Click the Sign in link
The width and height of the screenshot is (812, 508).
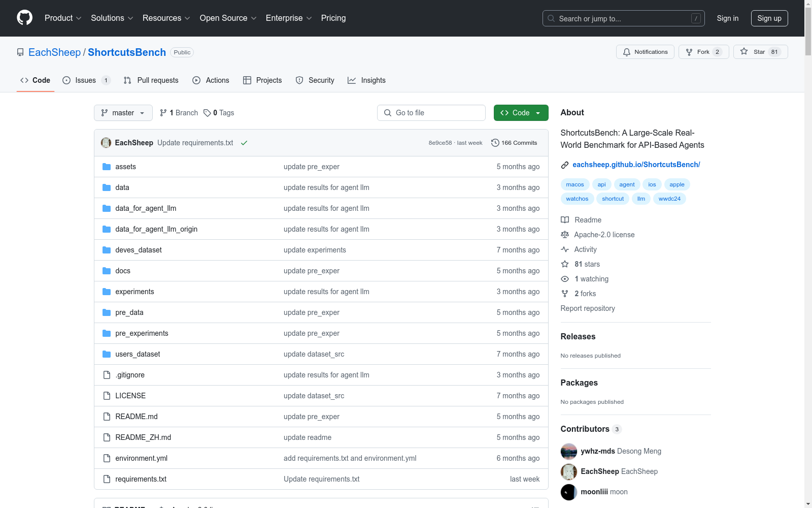tap(728, 18)
